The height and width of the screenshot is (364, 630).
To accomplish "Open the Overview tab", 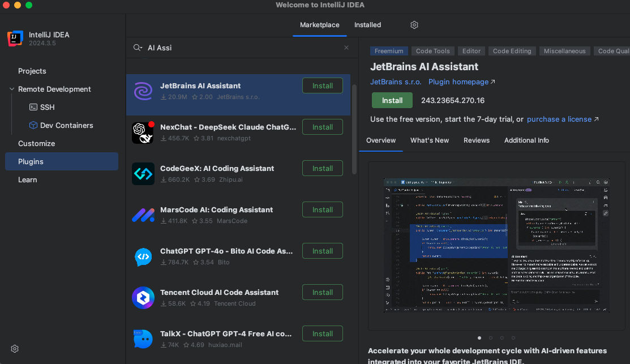I will coord(381,140).
